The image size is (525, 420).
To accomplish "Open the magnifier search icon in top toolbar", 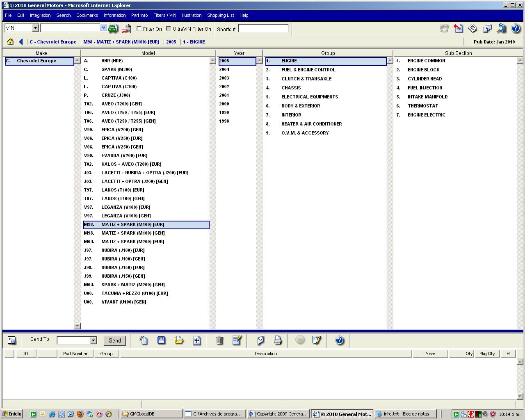I will [x=501, y=28].
